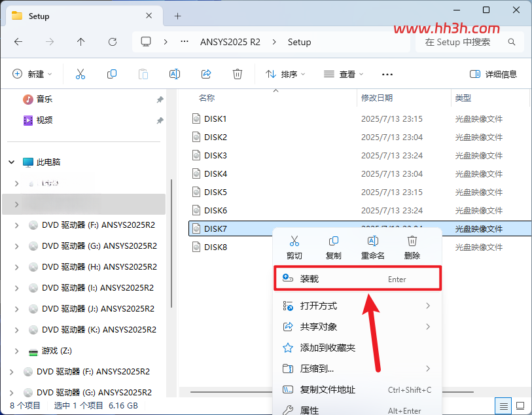Select the DISK4 file
This screenshot has height=415, width=532.
pos(215,173)
